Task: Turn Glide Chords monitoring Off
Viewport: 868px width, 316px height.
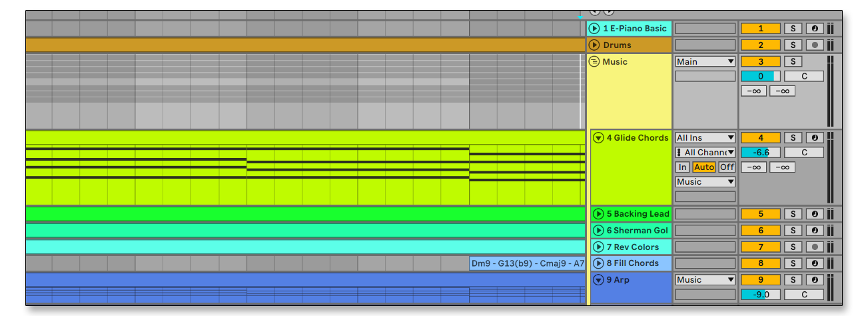Action: (x=727, y=167)
